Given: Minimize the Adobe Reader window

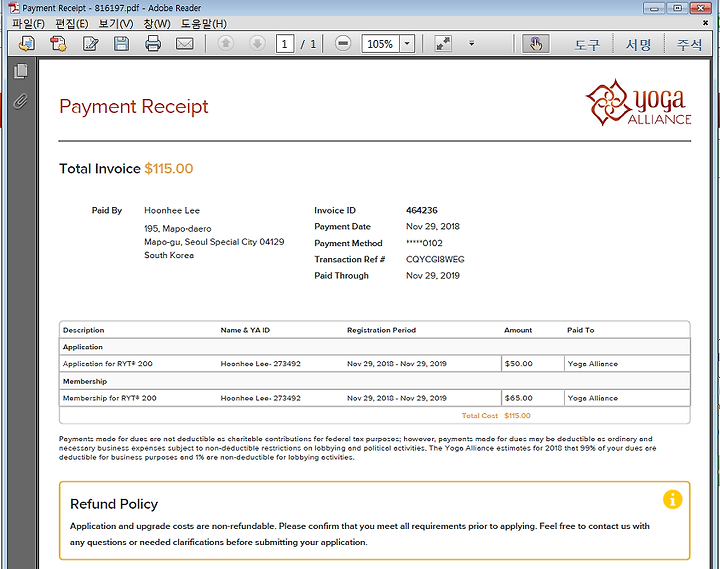Looking at the screenshot, I should (x=655, y=8).
